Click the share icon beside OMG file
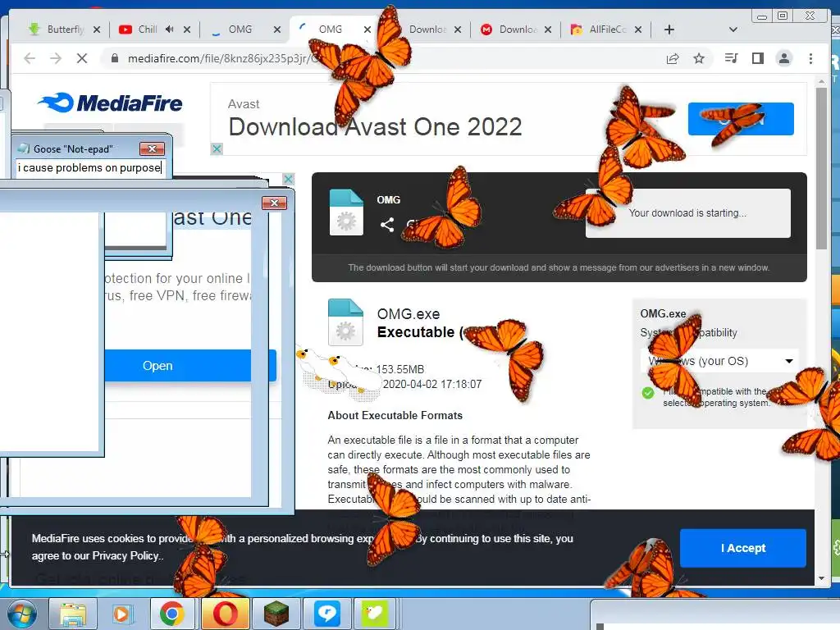840x630 pixels. pos(387,225)
